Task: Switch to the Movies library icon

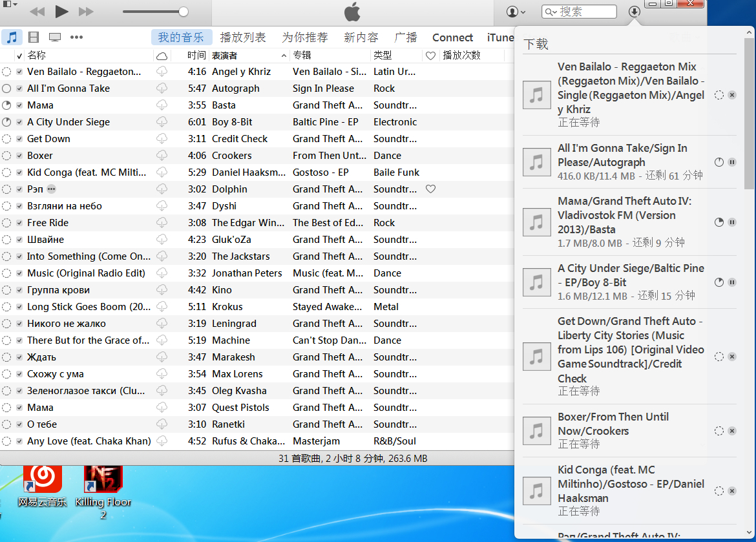Action: tap(34, 37)
